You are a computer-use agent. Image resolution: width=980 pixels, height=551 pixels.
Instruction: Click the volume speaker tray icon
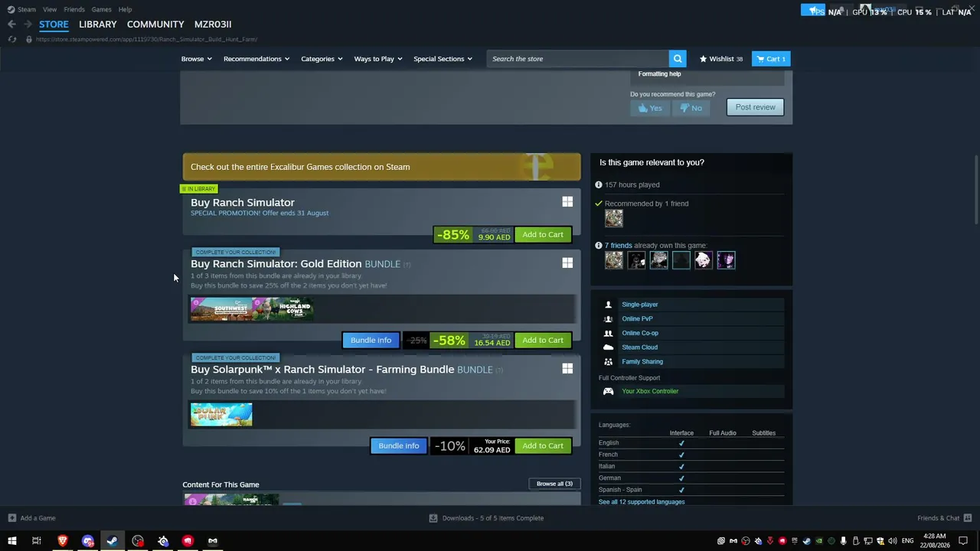coord(892,541)
